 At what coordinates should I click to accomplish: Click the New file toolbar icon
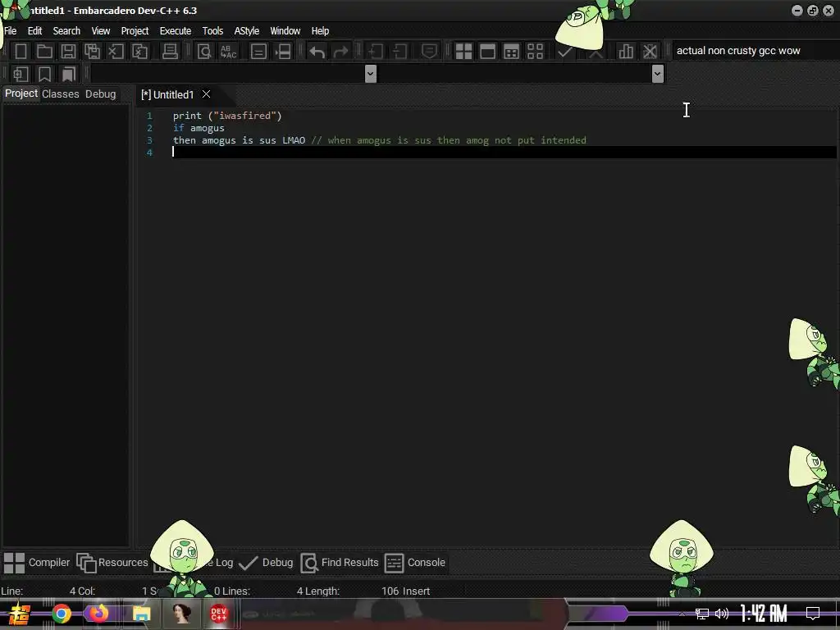click(21, 52)
